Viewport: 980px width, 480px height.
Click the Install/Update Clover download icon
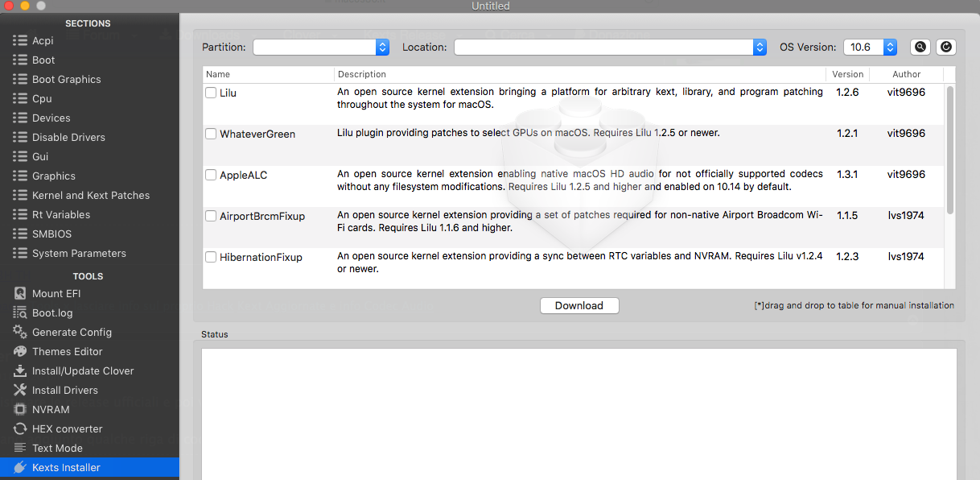coord(20,370)
